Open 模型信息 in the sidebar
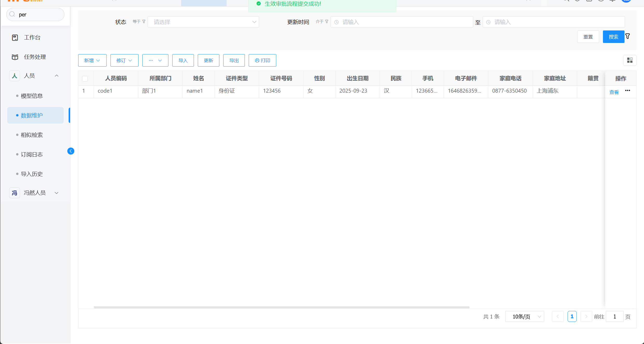644x344 pixels. click(32, 96)
